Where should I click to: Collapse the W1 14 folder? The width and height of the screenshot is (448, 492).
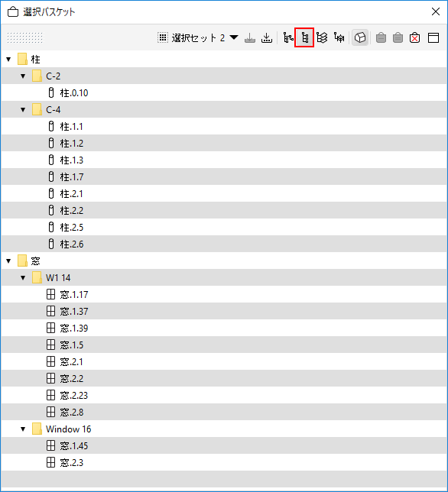(x=23, y=277)
